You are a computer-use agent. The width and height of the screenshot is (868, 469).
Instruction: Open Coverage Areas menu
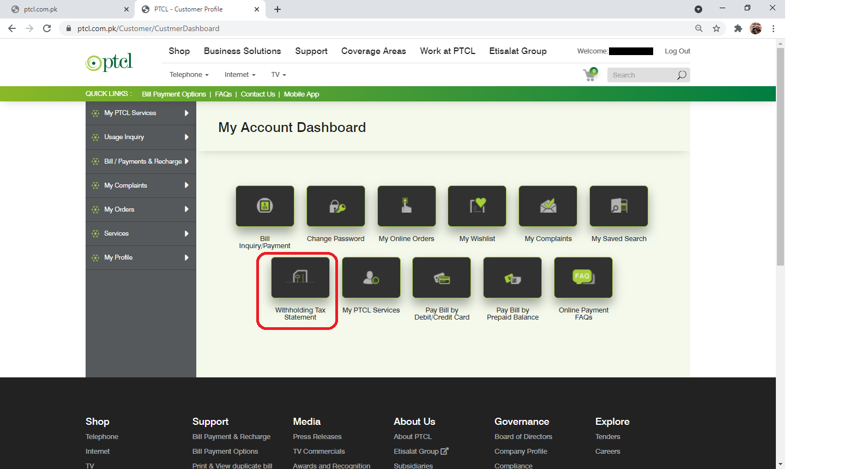(x=373, y=51)
